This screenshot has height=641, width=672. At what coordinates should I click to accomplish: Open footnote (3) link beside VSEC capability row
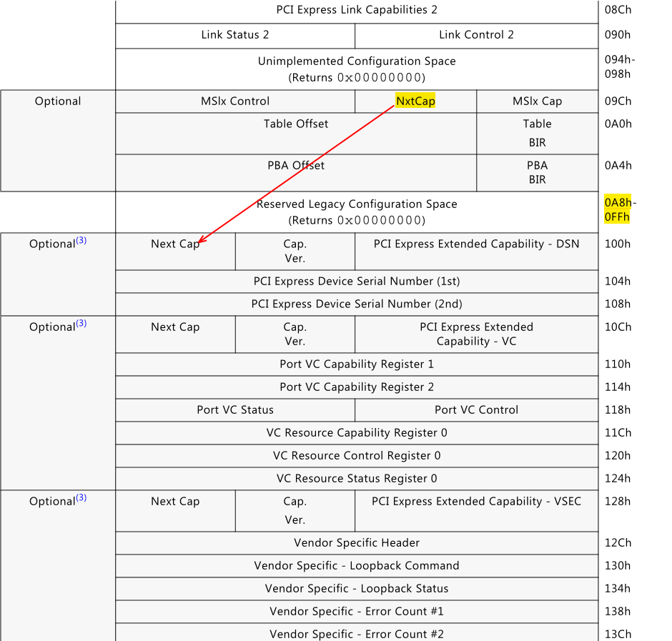coord(81,498)
